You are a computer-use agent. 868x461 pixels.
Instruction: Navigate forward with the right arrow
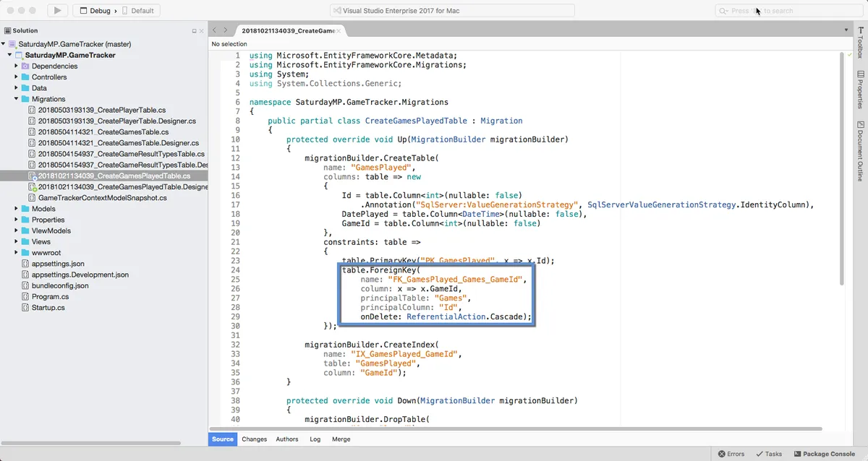click(226, 30)
